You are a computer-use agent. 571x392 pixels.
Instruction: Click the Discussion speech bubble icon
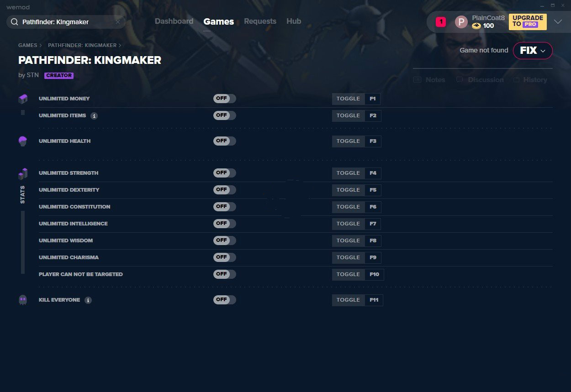[460, 80]
